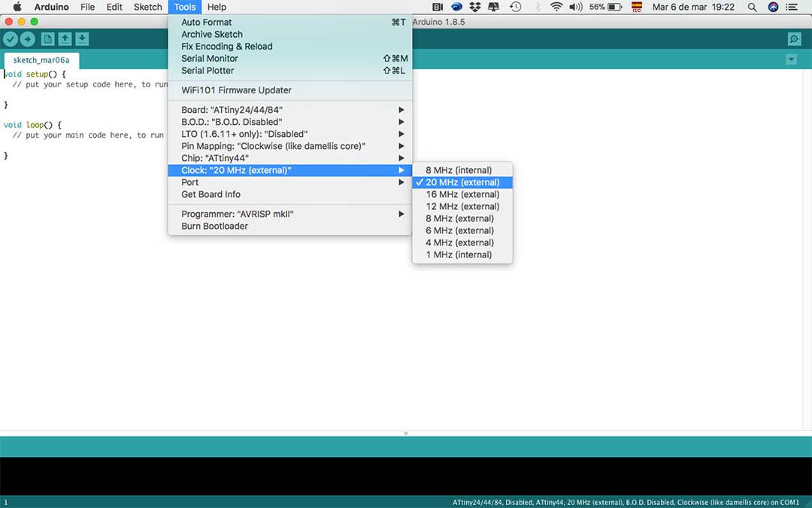This screenshot has width=812, height=508.
Task: Expand the B.O.D. Disabled submenu
Action: pos(290,122)
